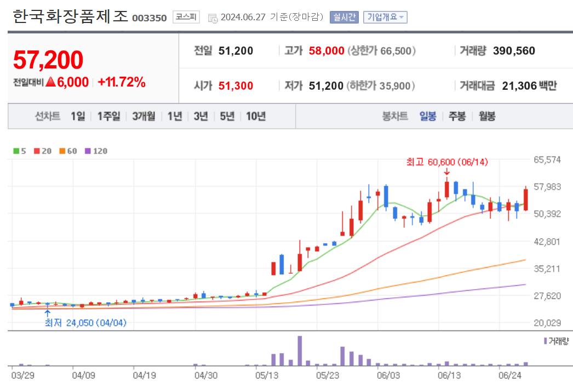Select the 1주일 line chart tab
The height and width of the screenshot is (392, 573).
pos(108,116)
